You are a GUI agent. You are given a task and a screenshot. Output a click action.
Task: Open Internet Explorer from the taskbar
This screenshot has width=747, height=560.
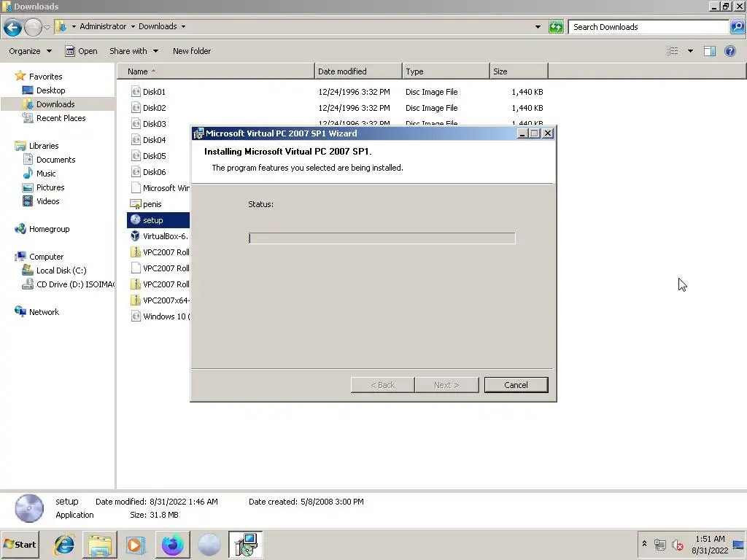pos(64,545)
